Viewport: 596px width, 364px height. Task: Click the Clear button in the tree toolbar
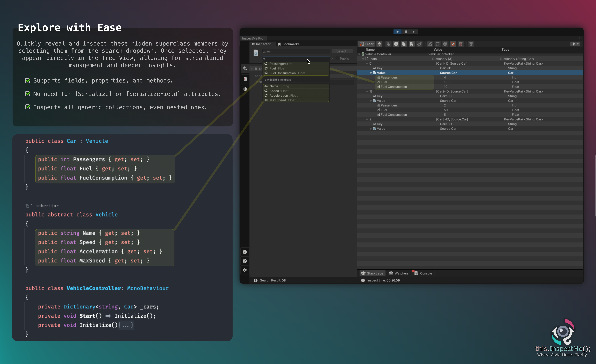(366, 44)
